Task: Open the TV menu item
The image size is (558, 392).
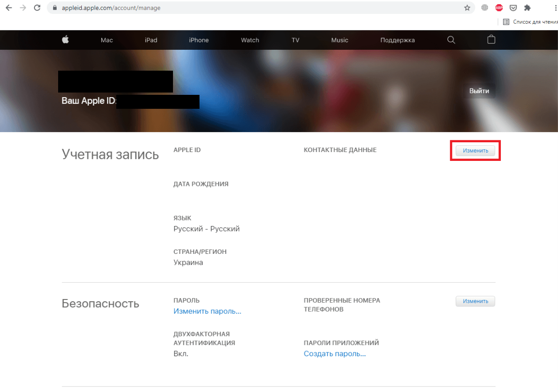Action: point(295,40)
